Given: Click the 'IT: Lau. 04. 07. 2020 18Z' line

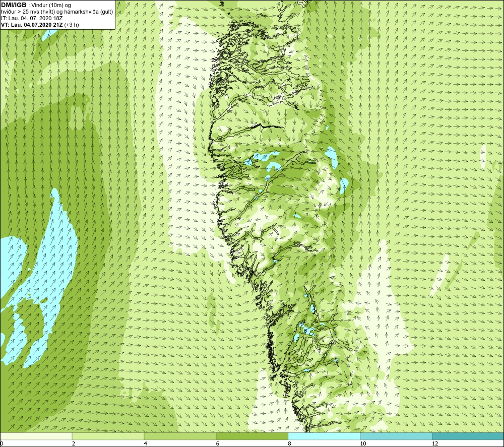Looking at the screenshot, I should tap(32, 18).
